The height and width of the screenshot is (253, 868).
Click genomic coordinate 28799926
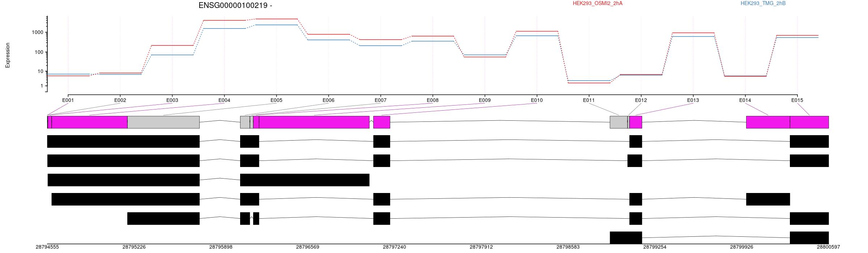pyautogui.click(x=742, y=247)
